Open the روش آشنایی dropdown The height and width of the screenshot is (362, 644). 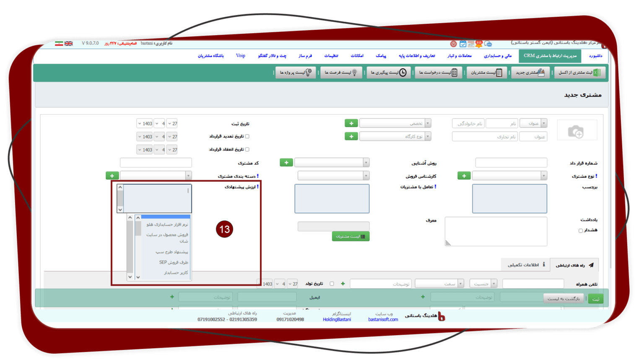click(332, 163)
